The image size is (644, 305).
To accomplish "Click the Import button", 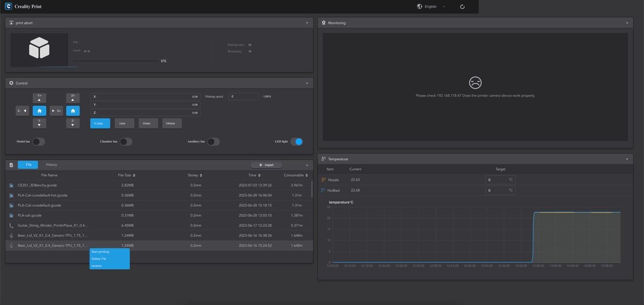I will click(266, 165).
